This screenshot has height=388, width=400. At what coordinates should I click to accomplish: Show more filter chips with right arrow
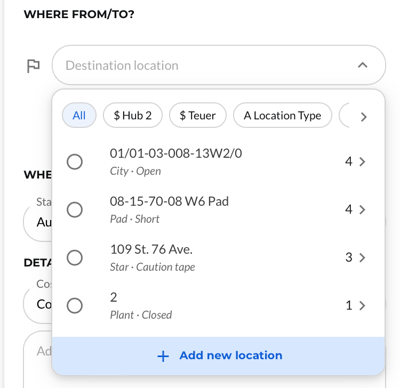click(x=363, y=117)
